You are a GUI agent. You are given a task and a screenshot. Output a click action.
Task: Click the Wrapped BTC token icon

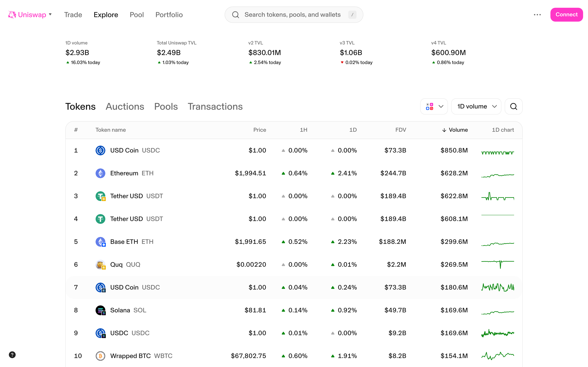click(100, 356)
